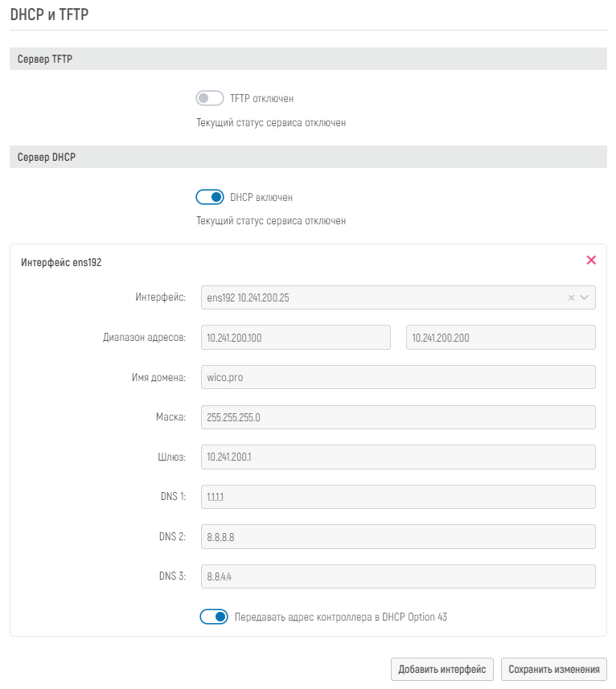This screenshot has height=689, width=616.
Task: Edit the subnet mask field 255.255.255.0
Action: click(397, 417)
